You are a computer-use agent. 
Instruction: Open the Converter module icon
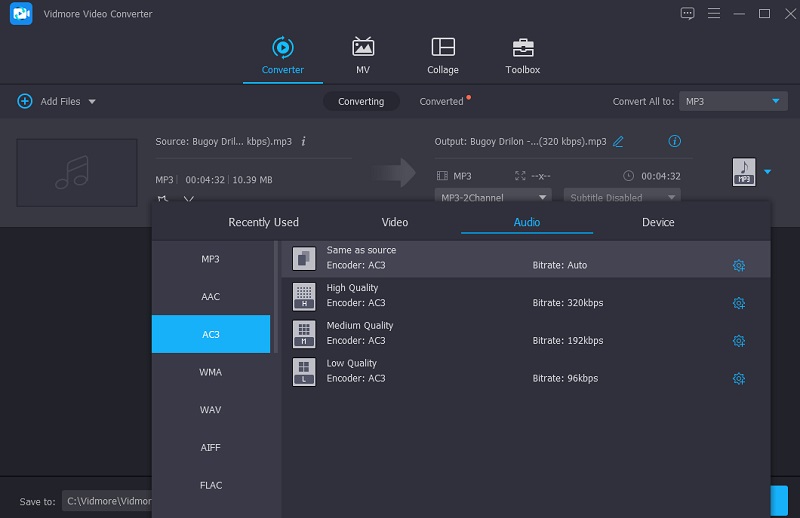[282, 48]
